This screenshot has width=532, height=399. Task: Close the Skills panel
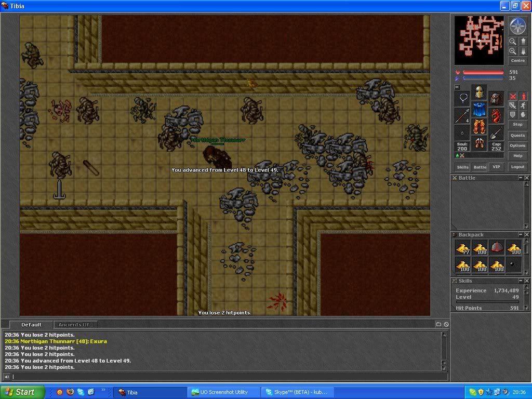527,281
